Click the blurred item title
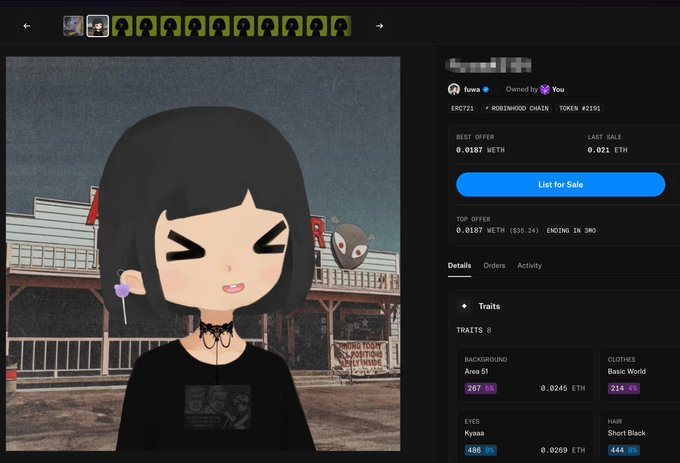 (x=488, y=65)
